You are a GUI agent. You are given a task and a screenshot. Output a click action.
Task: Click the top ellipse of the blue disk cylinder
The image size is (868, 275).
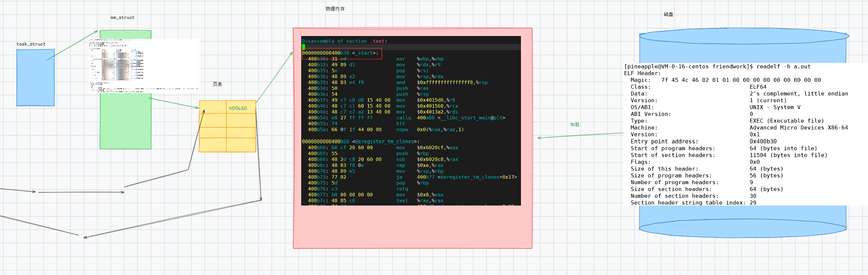[x=744, y=36]
